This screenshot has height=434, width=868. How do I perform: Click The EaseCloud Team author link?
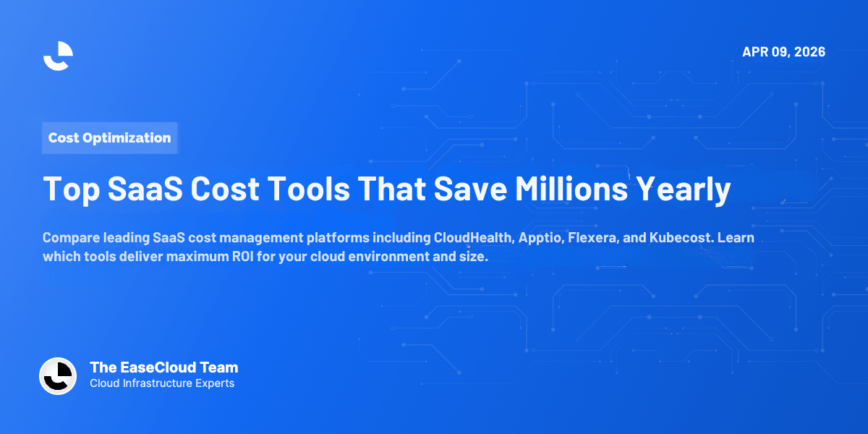click(x=163, y=367)
